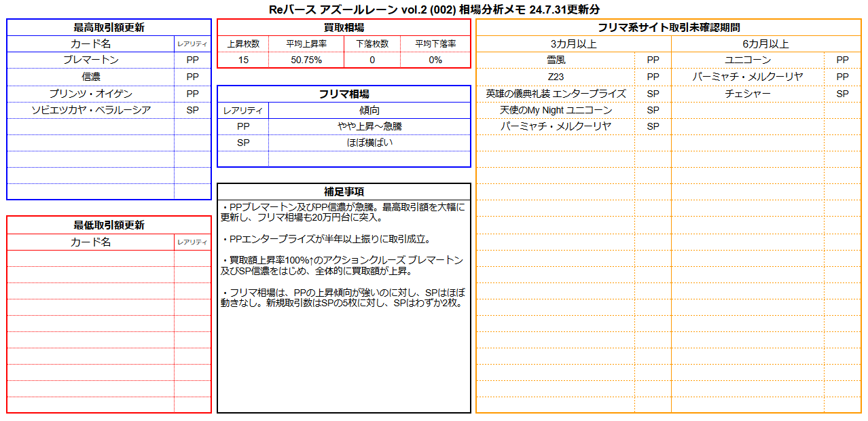868x421 pixels.
Task: Select the 0% value under 平均下落率
Action: click(x=435, y=60)
